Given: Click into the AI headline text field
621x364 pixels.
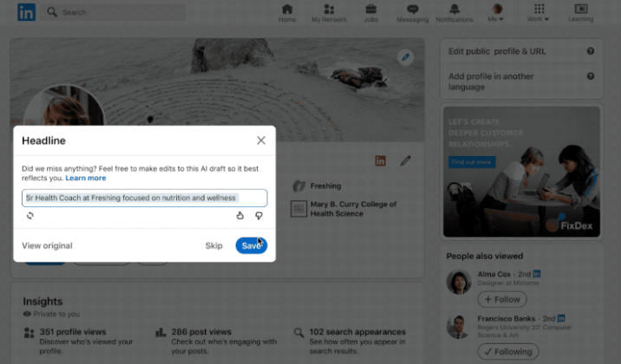Looking at the screenshot, I should point(145,198).
